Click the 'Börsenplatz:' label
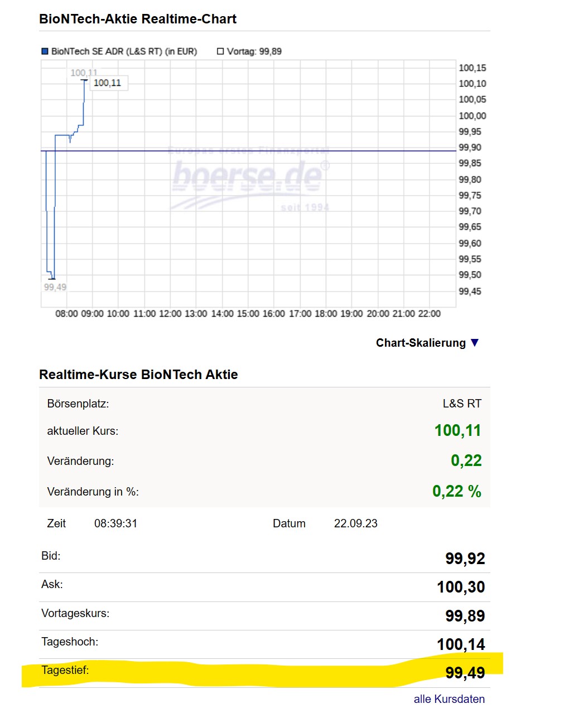This screenshot has width=588, height=728. pos(78,404)
